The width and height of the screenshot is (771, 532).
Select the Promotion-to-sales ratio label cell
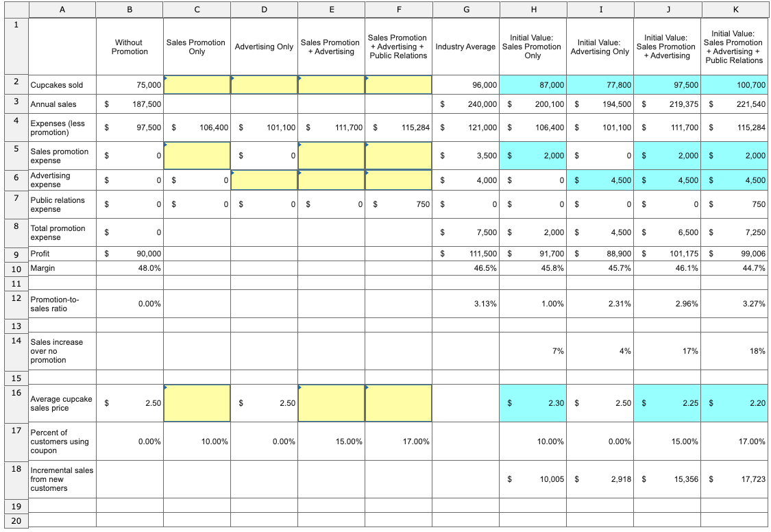[x=60, y=303]
